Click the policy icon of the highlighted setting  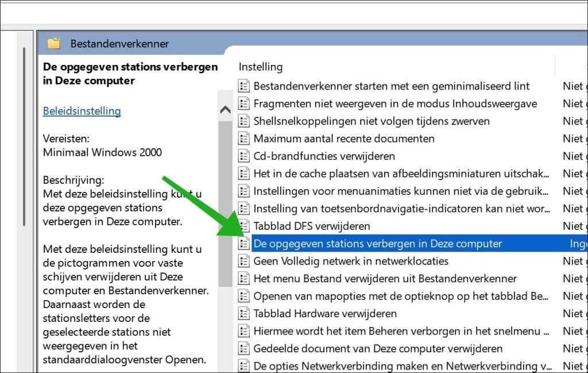pyautogui.click(x=243, y=243)
